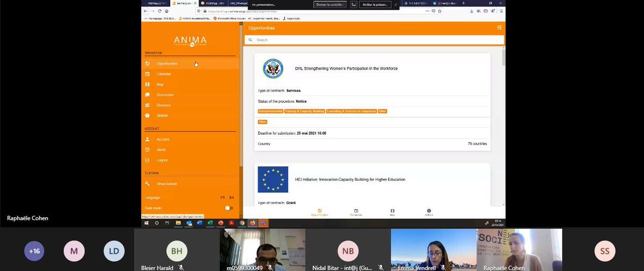This screenshot has height=271, width=644.
Task: Click the 'Donner le contrôle' button
Action: pyautogui.click(x=331, y=4)
